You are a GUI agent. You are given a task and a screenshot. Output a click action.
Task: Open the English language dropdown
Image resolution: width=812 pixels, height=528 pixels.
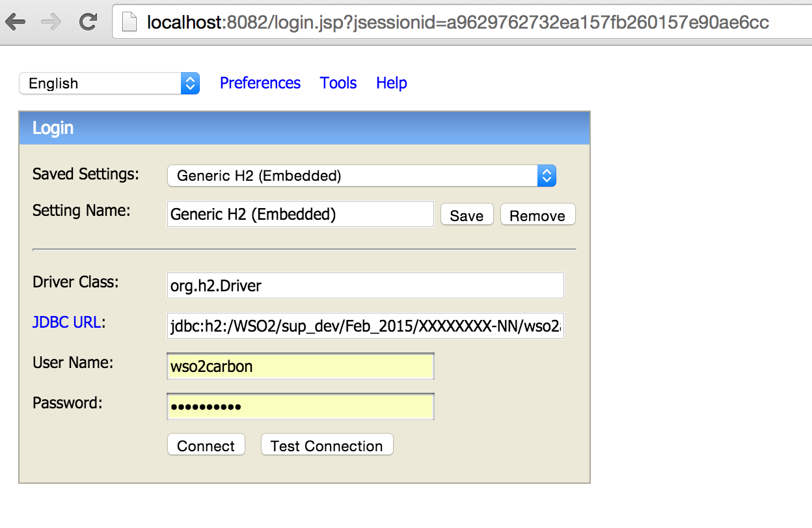click(109, 83)
